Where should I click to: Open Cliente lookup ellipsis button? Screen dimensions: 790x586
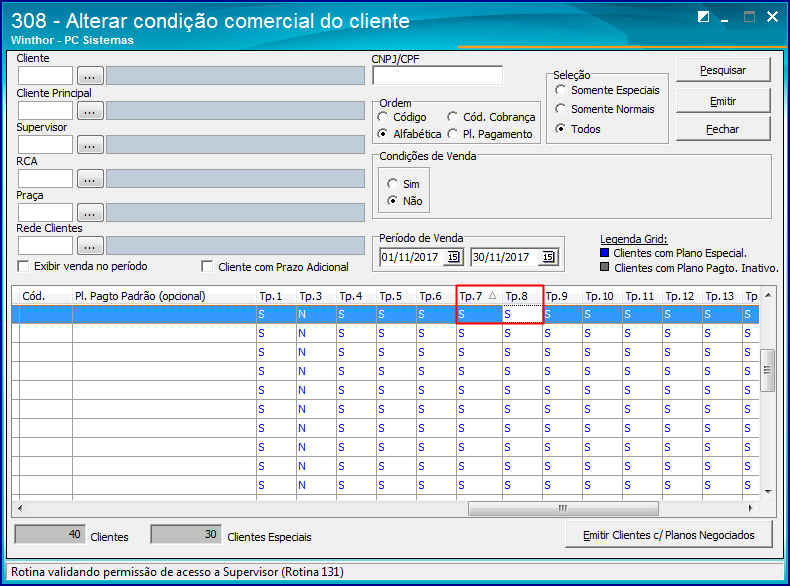(x=90, y=76)
